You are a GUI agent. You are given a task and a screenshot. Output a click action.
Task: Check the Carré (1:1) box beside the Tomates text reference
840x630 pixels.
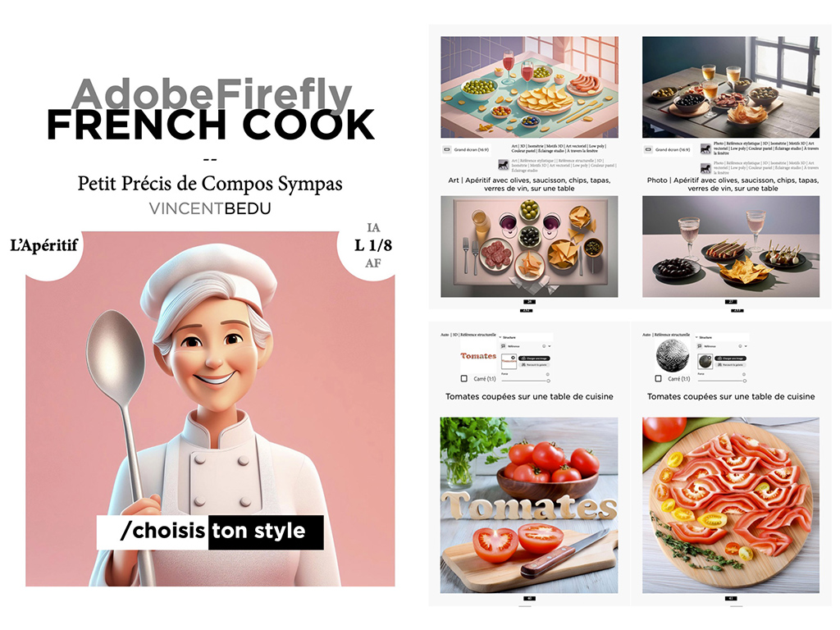[464, 379]
